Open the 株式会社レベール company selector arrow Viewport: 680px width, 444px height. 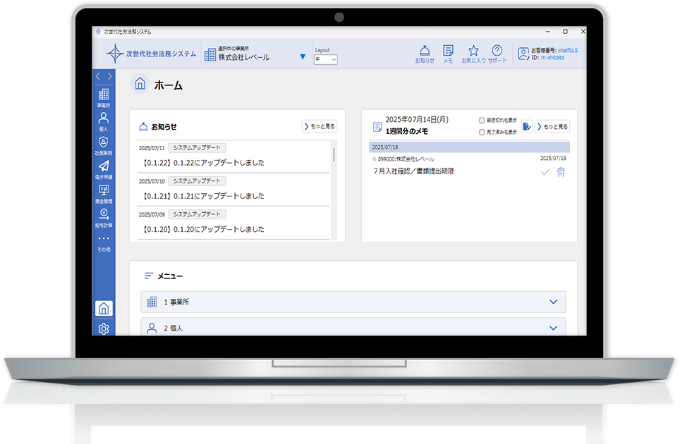point(303,57)
